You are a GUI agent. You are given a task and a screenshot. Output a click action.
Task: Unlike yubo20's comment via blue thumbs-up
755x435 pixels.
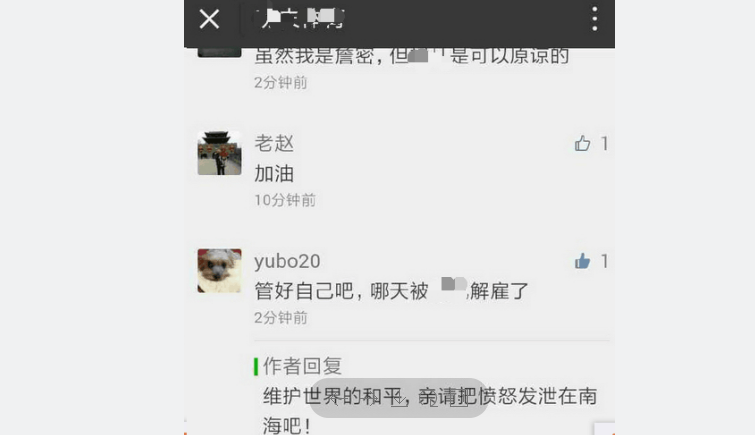582,261
